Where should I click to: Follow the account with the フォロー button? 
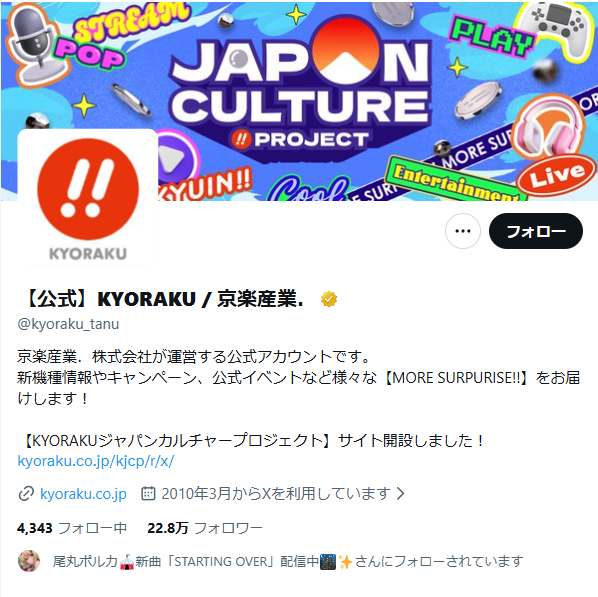tap(535, 231)
